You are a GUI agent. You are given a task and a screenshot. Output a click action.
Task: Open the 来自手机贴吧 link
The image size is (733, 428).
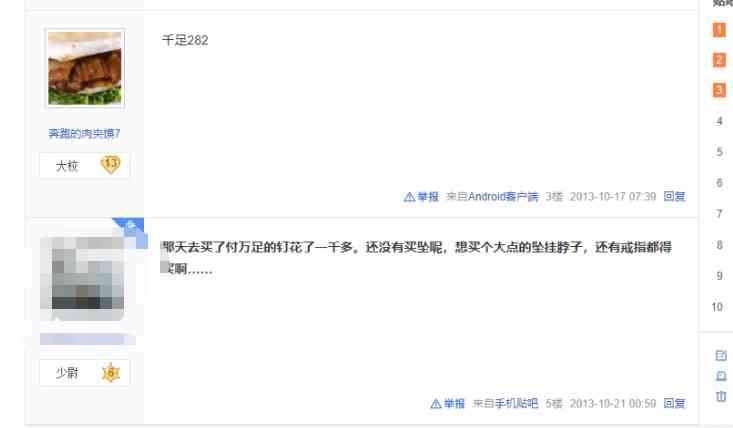[505, 403]
